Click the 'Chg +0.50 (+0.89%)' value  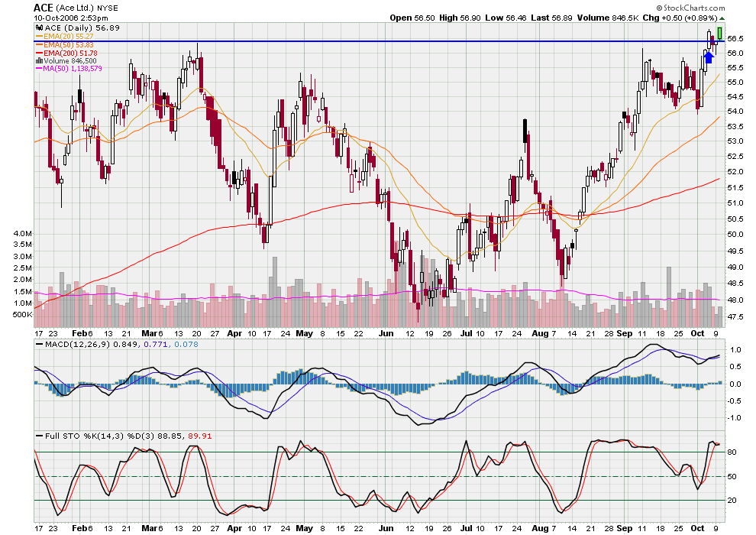(680, 18)
